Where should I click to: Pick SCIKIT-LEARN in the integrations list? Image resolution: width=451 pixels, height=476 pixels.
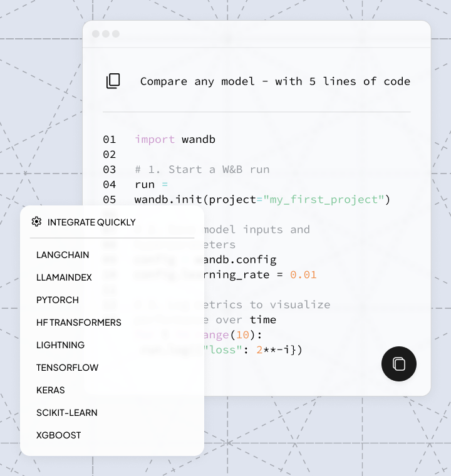click(67, 413)
